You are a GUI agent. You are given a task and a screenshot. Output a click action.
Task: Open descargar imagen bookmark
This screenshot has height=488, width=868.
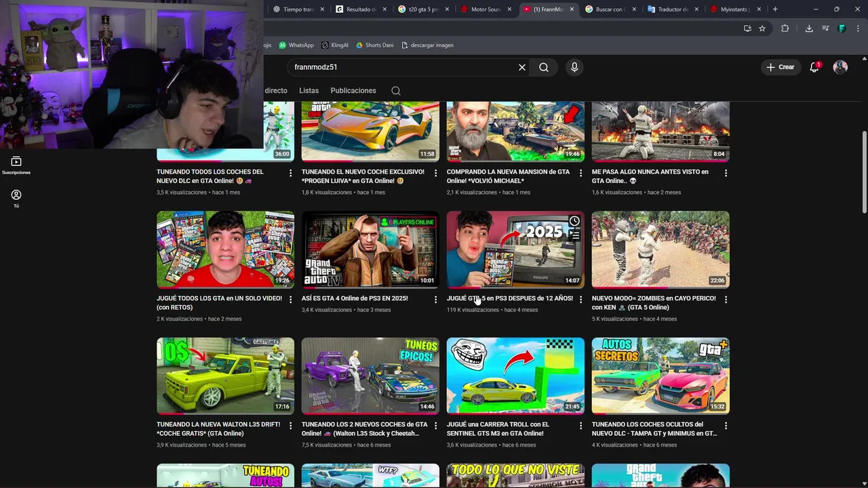(427, 45)
